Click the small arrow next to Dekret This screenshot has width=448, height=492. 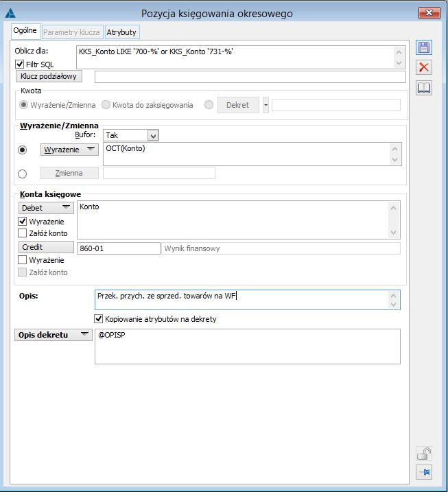[266, 105]
